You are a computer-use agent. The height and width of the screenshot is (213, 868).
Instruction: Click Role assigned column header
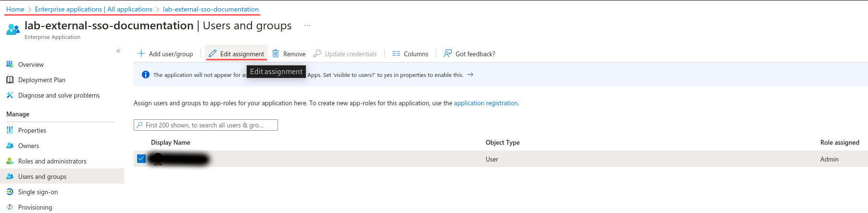coord(840,142)
